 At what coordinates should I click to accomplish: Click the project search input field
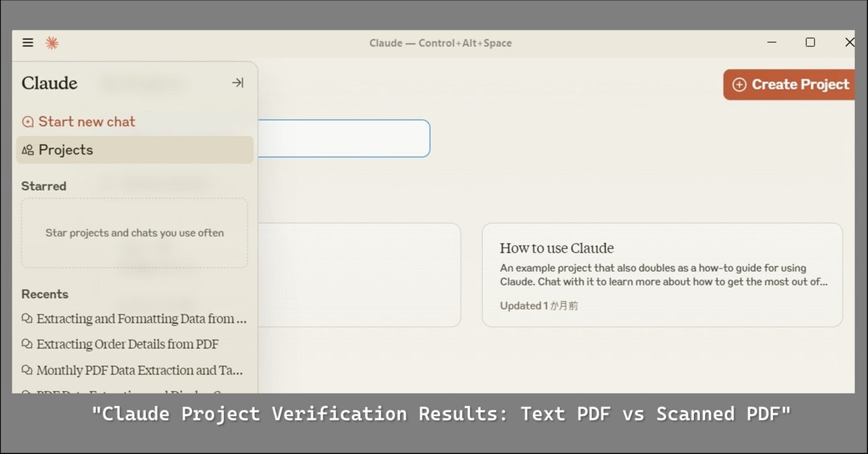(344, 138)
